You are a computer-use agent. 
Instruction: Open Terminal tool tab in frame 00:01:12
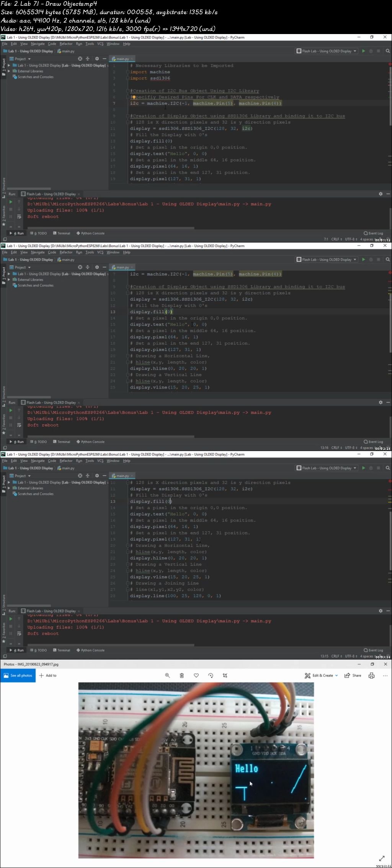pyautogui.click(x=62, y=233)
